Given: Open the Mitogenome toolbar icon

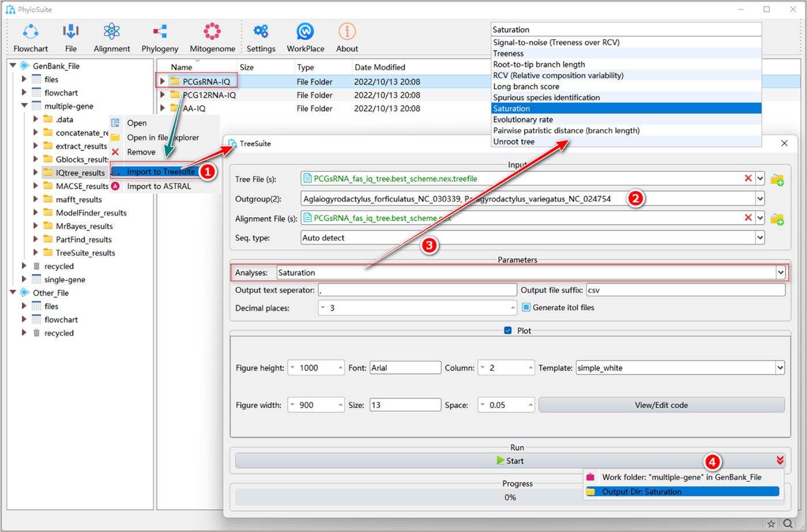Looking at the screenshot, I should click(x=212, y=32).
